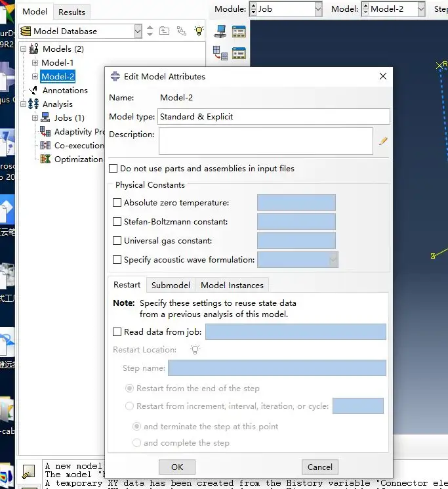
Task: Close the Edit Model Attributes dialog
Action: [383, 76]
